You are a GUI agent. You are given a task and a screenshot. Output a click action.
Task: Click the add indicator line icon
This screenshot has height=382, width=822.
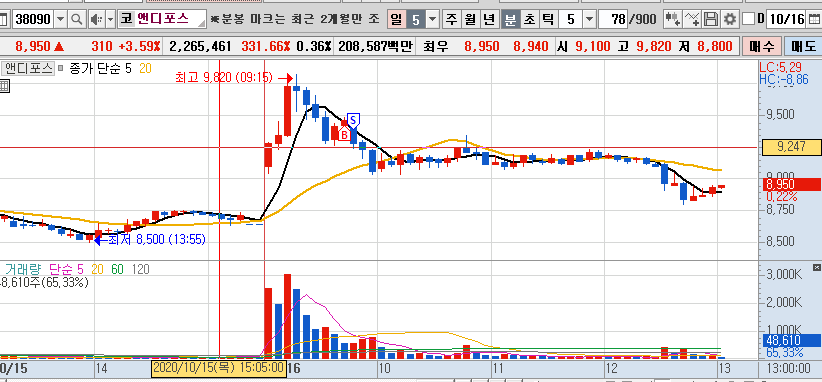pyautogui.click(x=692, y=20)
